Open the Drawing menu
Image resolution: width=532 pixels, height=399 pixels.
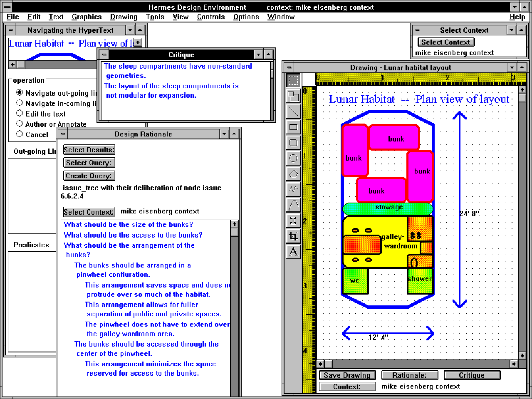(124, 17)
